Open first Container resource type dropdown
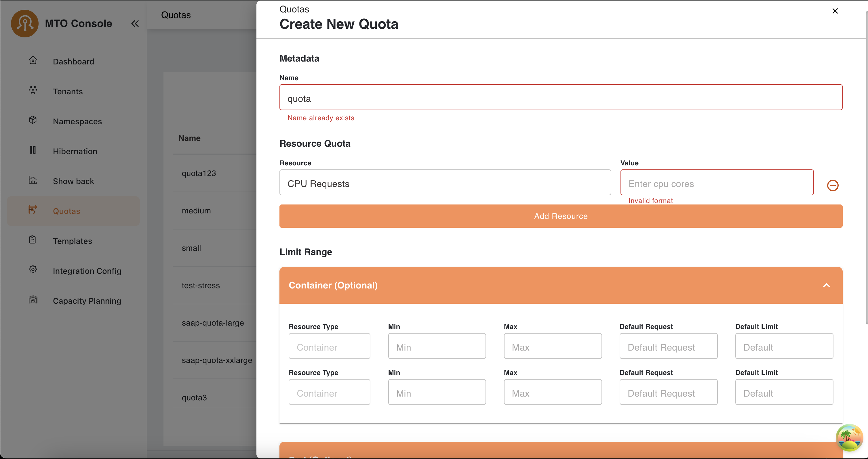Viewport: 868px width, 459px height. point(329,346)
